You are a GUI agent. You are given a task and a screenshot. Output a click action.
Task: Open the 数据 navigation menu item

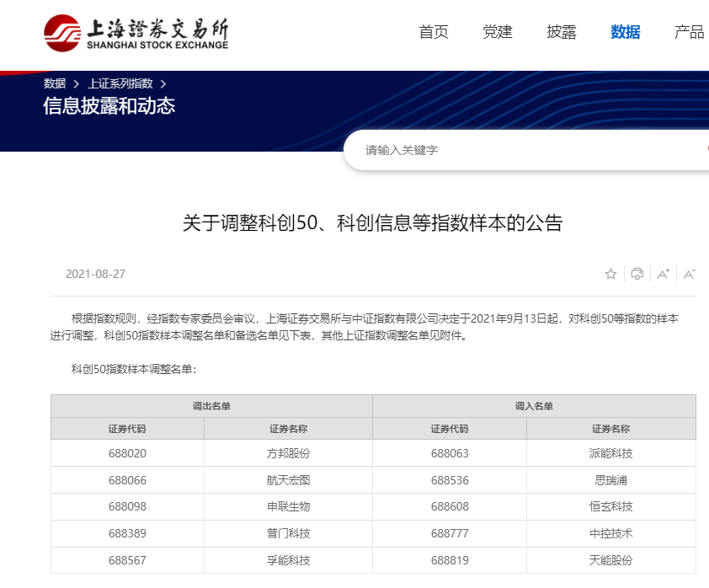point(626,32)
